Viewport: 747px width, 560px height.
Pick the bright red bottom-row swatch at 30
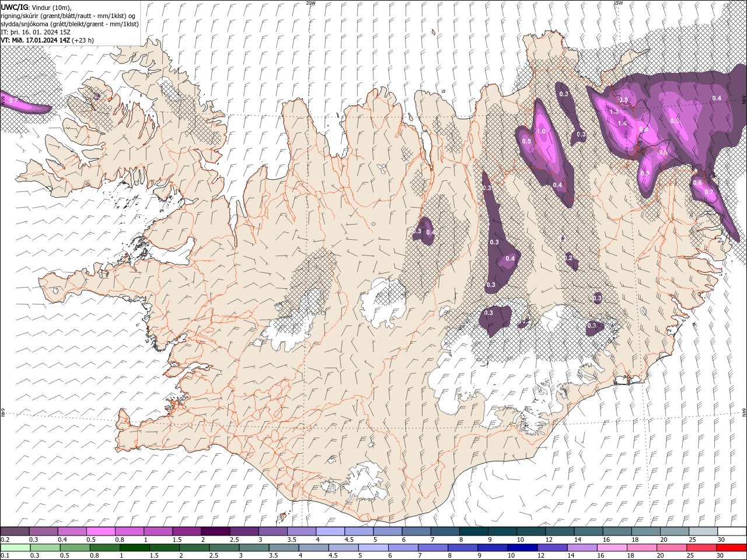point(732,548)
